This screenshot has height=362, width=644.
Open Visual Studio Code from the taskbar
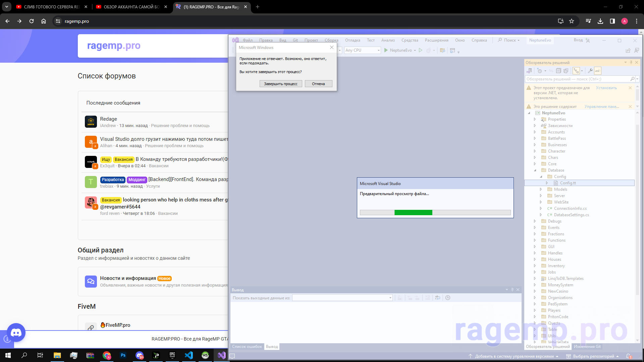[189, 355]
